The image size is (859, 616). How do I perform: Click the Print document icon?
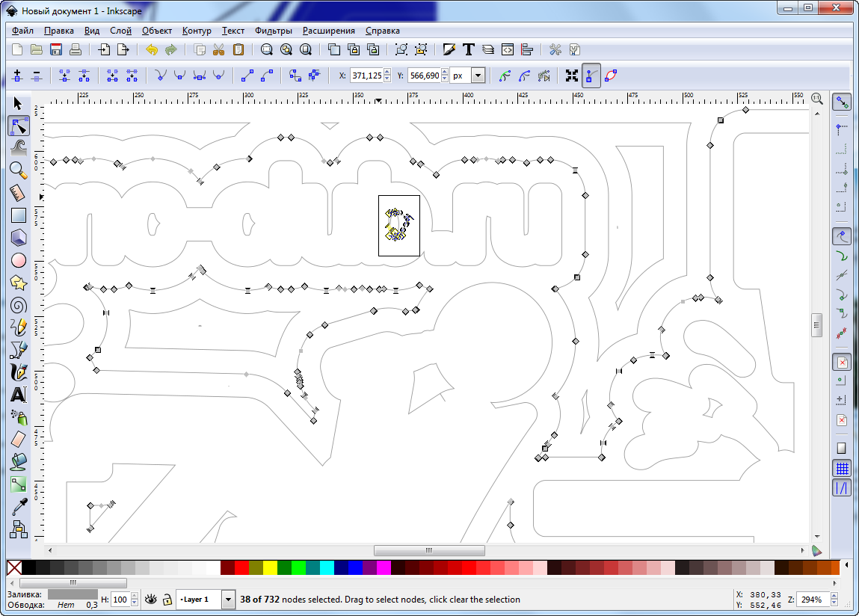tap(76, 49)
